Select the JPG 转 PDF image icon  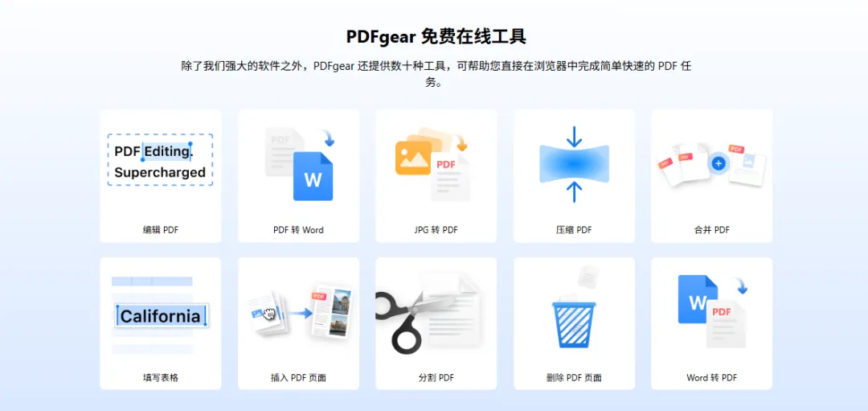pos(432,163)
